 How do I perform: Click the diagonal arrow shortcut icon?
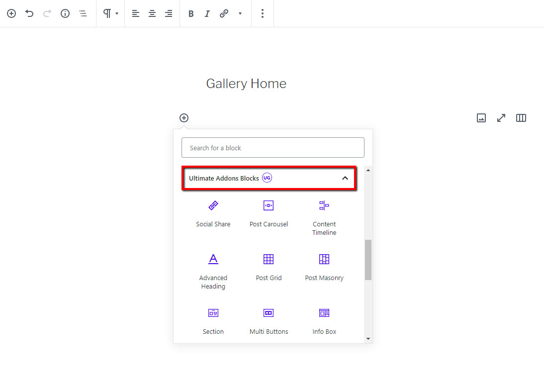pos(501,118)
